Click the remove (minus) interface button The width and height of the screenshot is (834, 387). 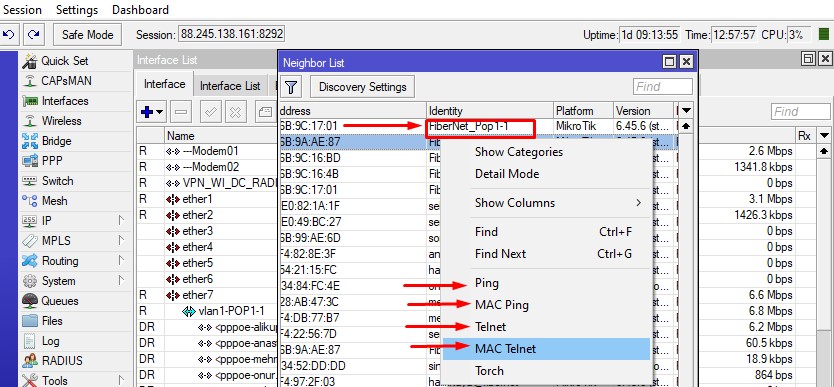point(181,112)
